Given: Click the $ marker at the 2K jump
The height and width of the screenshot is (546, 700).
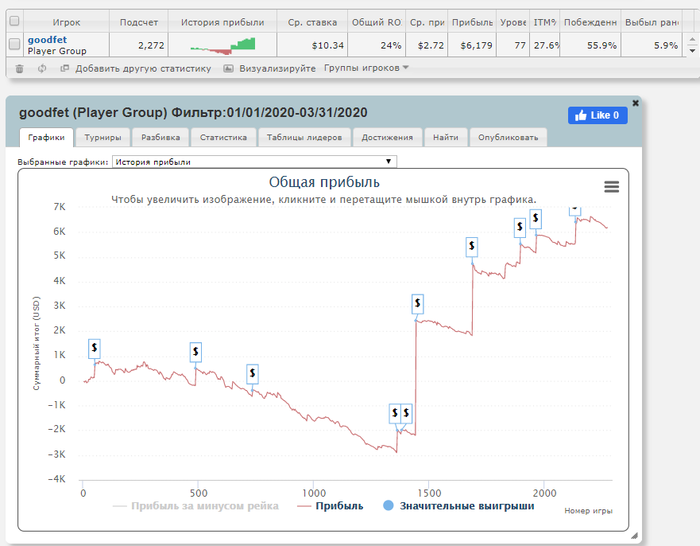Looking at the screenshot, I should [x=417, y=304].
